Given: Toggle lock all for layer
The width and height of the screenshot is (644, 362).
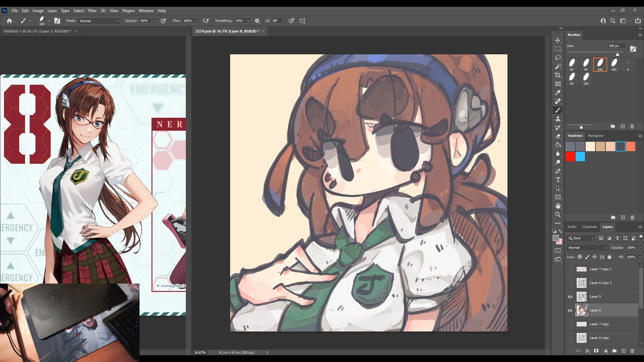Looking at the screenshot, I should coord(609,257).
